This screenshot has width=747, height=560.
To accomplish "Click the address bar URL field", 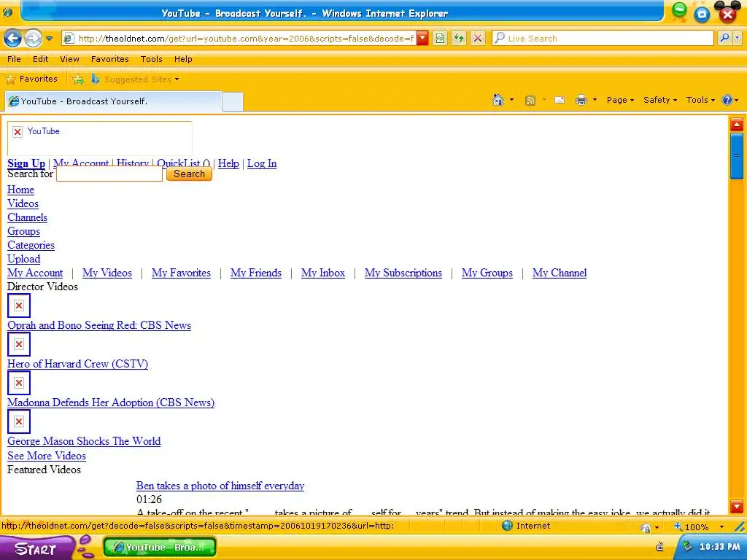I will click(x=246, y=39).
